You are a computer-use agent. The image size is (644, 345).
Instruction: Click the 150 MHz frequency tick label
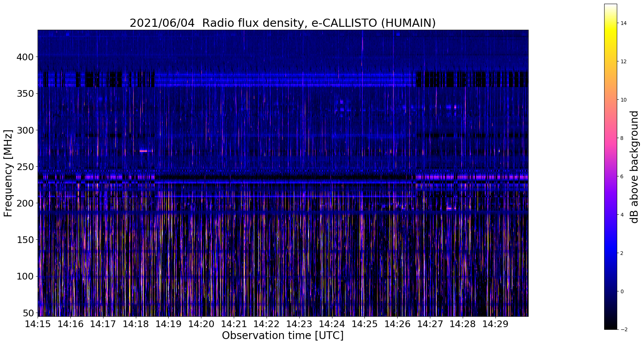pos(25,240)
